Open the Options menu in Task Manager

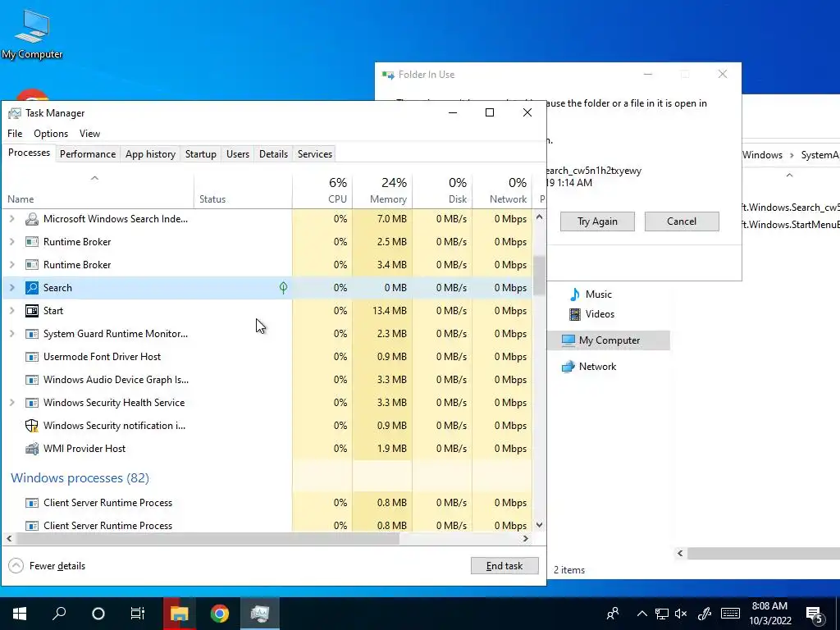[51, 134]
